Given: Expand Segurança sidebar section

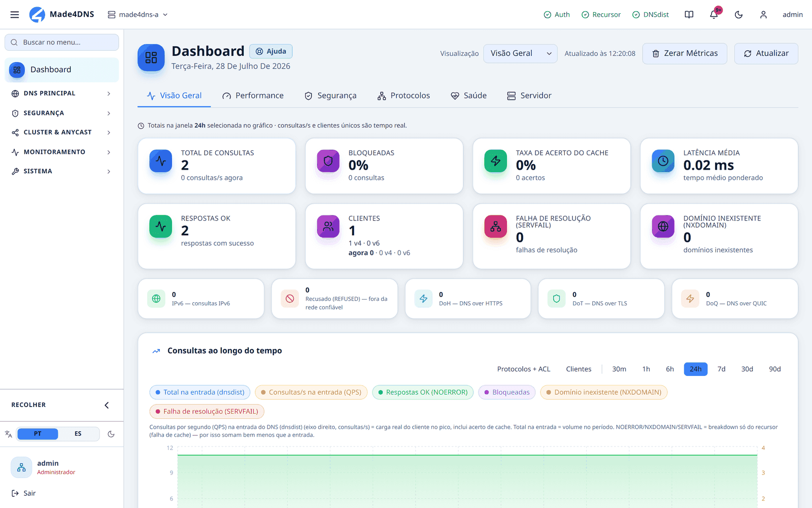Looking at the screenshot, I should point(61,113).
